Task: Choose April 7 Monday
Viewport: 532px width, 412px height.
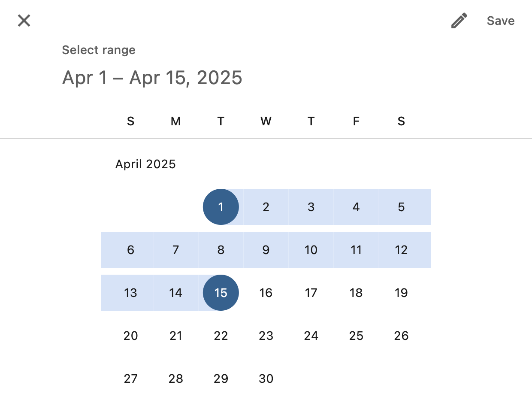Action: click(x=176, y=250)
